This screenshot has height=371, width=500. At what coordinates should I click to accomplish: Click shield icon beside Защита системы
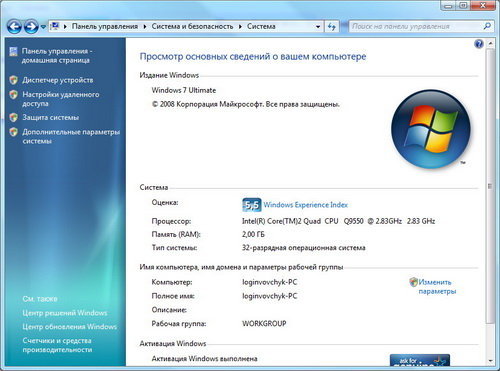click(x=13, y=117)
